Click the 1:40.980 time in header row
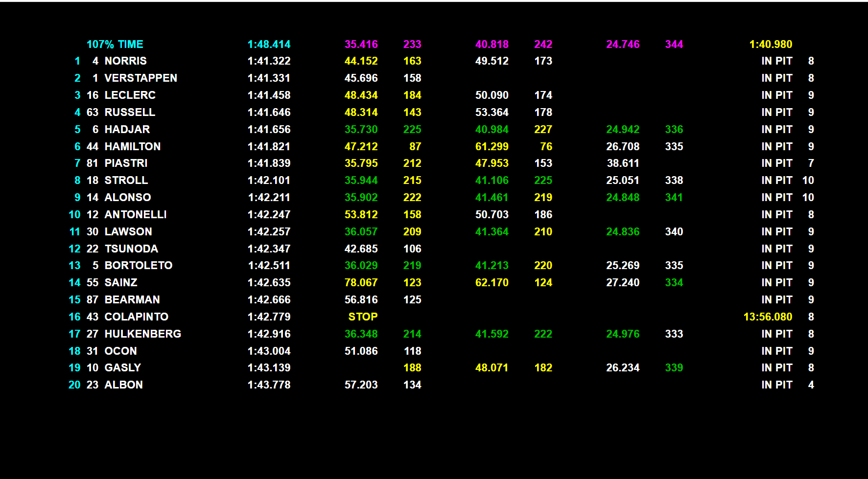Viewport: 868px width, 479px height. (770, 44)
